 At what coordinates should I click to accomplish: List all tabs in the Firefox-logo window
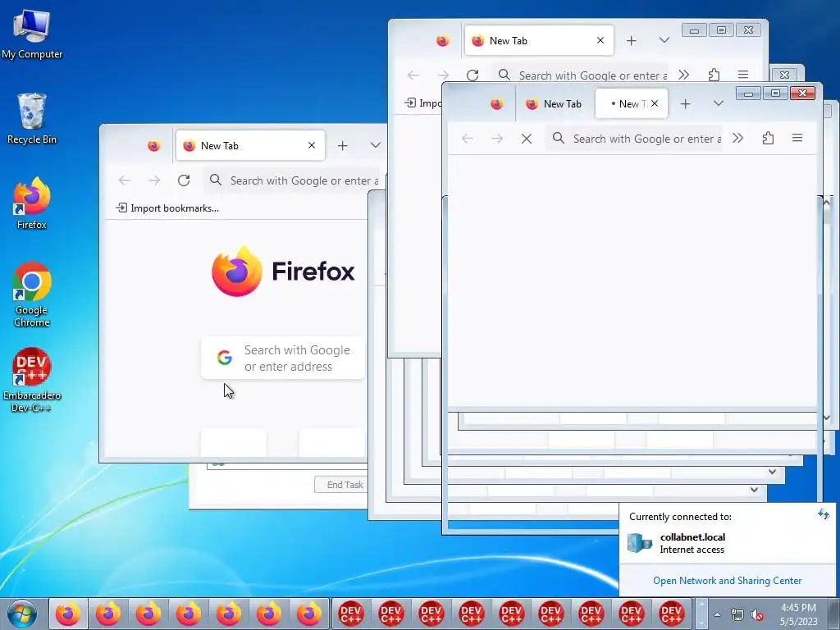376,145
